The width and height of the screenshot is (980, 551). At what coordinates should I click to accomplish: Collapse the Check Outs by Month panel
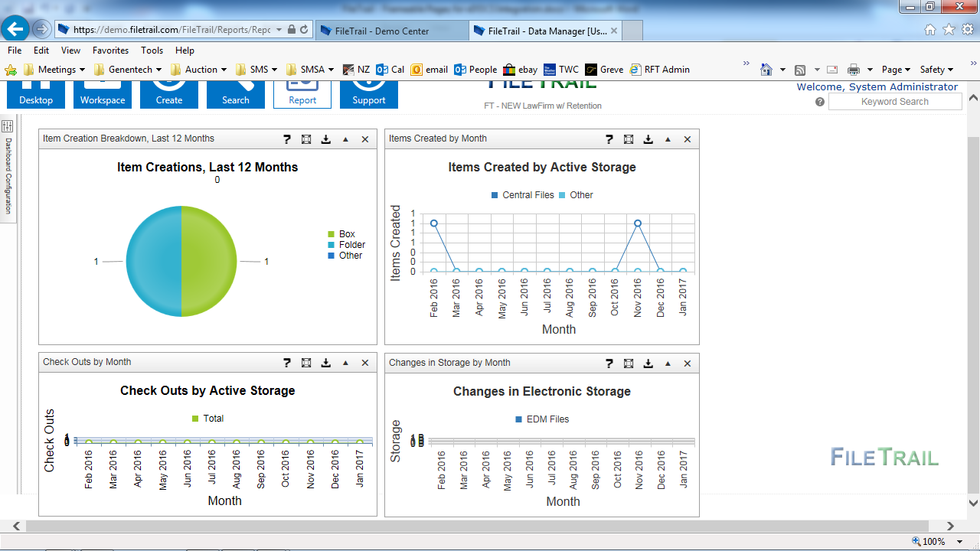click(345, 363)
